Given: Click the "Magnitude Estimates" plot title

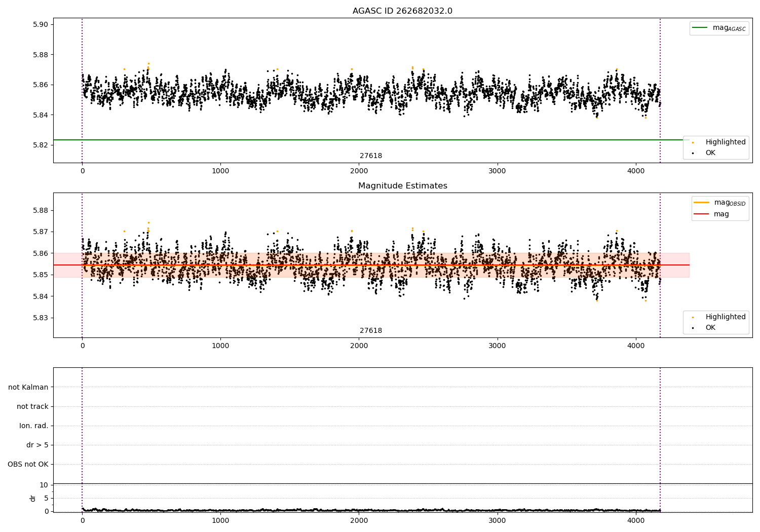Looking at the screenshot, I should 402,186.
